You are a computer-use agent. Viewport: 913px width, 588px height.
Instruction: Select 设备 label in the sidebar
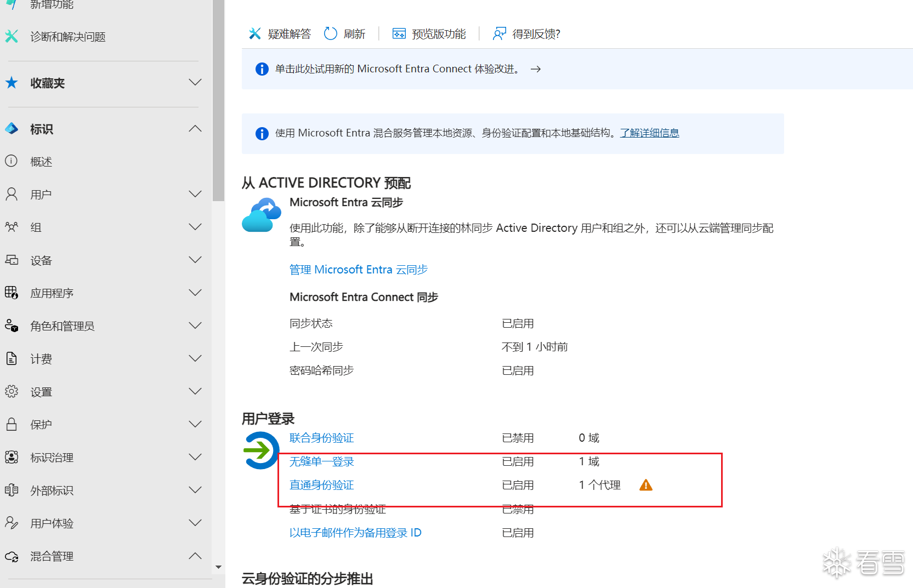click(41, 260)
